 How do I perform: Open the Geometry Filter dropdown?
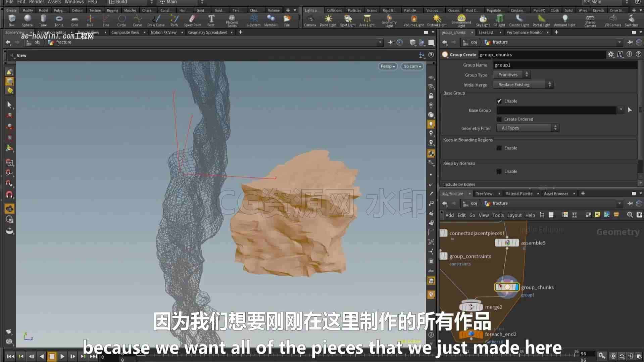click(x=528, y=128)
